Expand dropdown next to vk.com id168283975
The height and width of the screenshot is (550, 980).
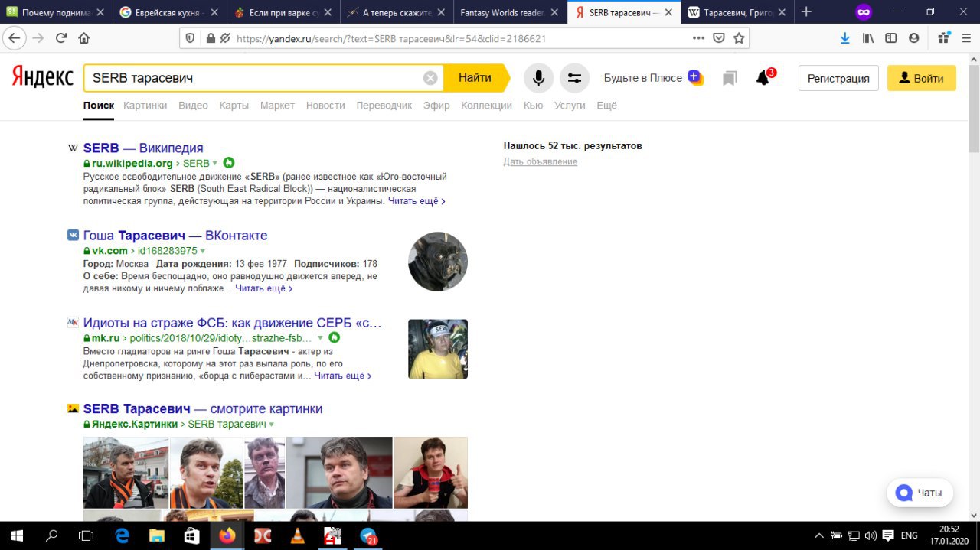pos(203,251)
